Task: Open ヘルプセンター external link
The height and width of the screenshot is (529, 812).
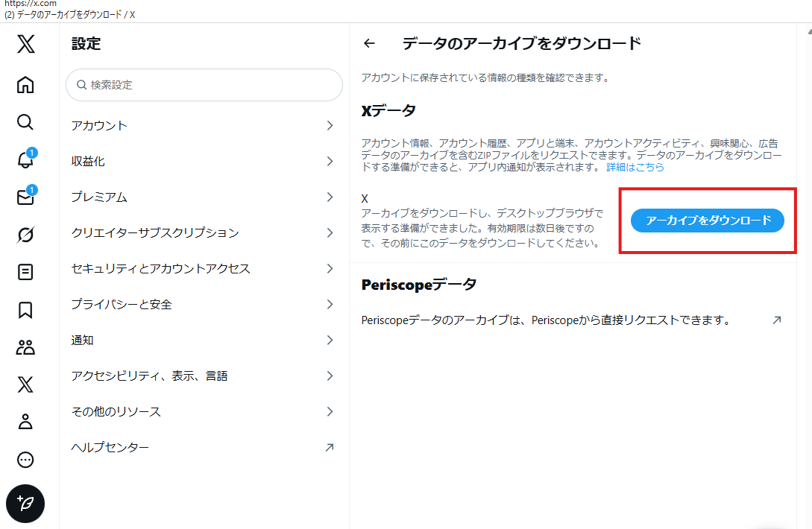Action: click(x=204, y=447)
